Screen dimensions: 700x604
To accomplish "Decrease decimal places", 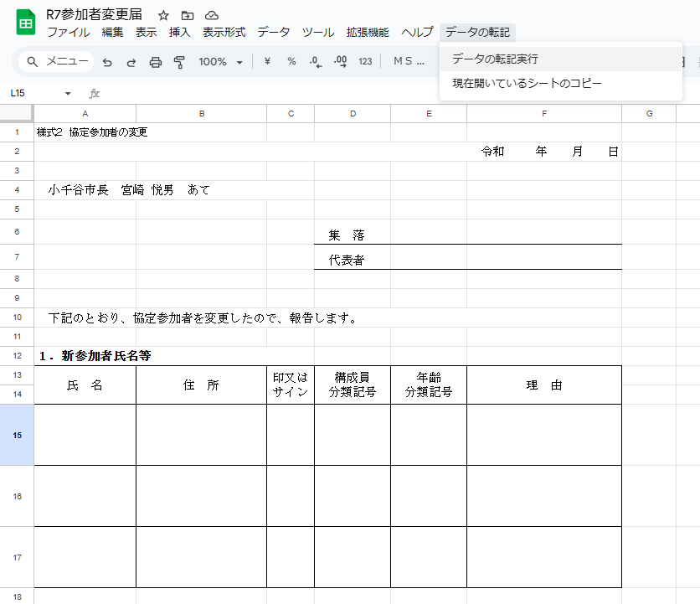I will [x=316, y=62].
